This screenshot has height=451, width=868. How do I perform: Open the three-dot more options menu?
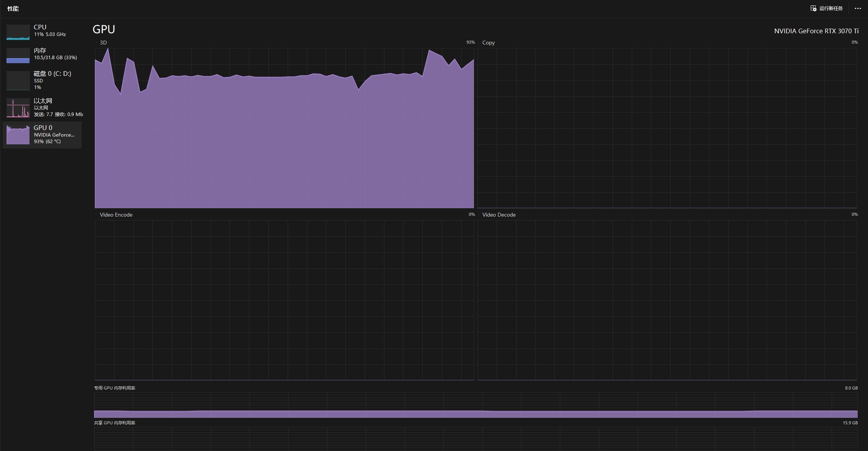(x=858, y=9)
